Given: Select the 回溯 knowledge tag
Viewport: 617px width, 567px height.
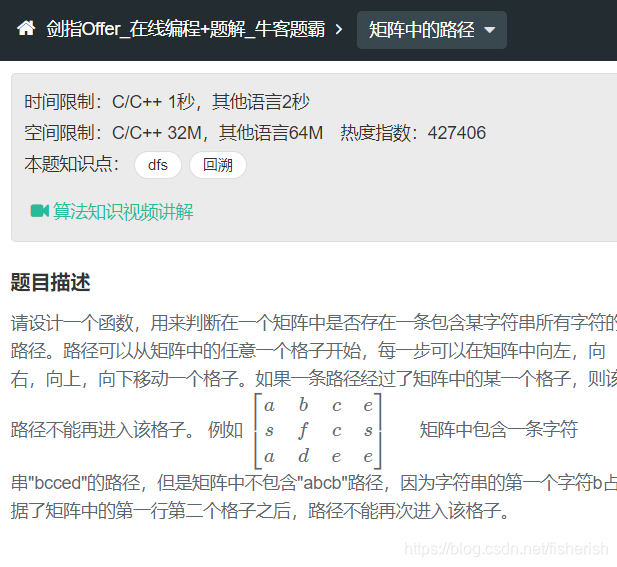Looking at the screenshot, I should [x=218, y=165].
